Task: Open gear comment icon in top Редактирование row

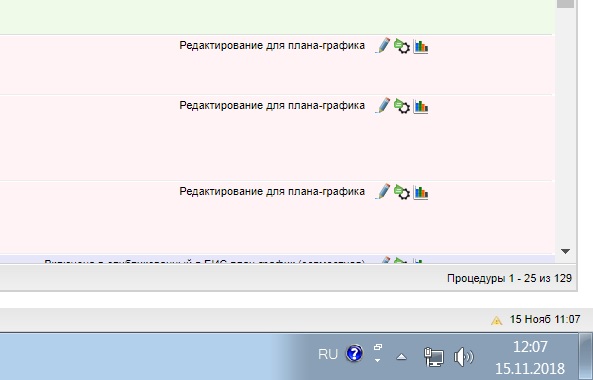Action: coord(402,46)
